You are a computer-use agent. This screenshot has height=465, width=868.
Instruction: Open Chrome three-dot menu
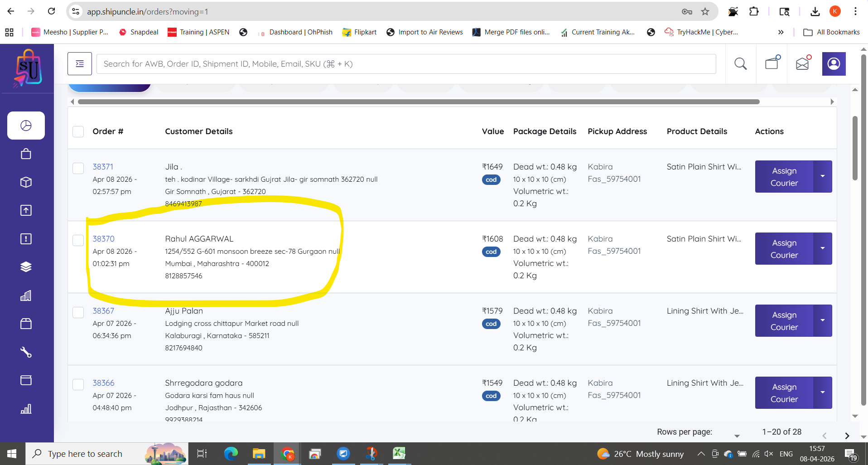pos(855,12)
